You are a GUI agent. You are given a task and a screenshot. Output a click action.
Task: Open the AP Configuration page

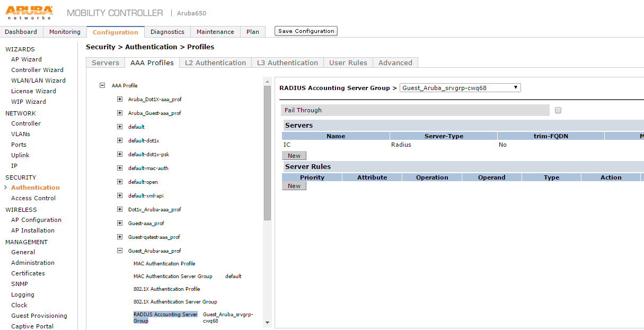(36, 220)
